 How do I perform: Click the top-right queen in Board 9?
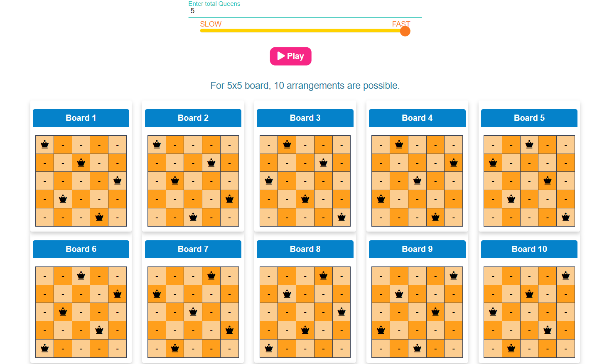pyautogui.click(x=454, y=276)
